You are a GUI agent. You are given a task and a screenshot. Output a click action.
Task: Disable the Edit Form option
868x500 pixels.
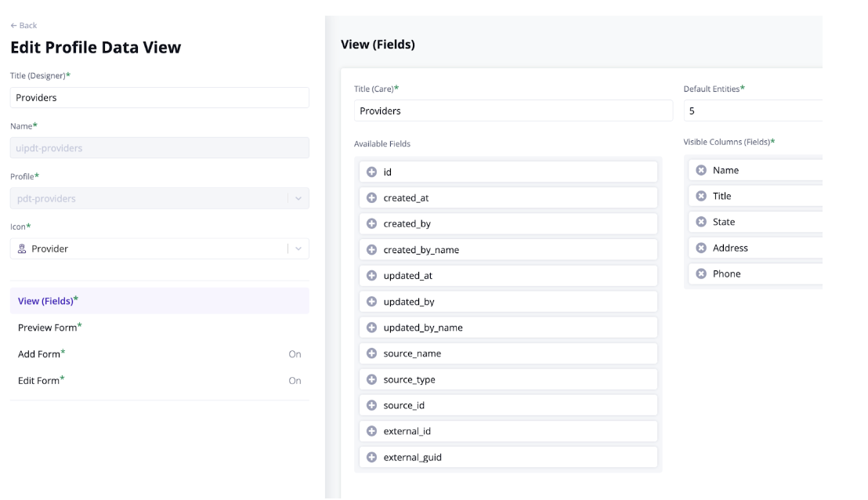(295, 380)
